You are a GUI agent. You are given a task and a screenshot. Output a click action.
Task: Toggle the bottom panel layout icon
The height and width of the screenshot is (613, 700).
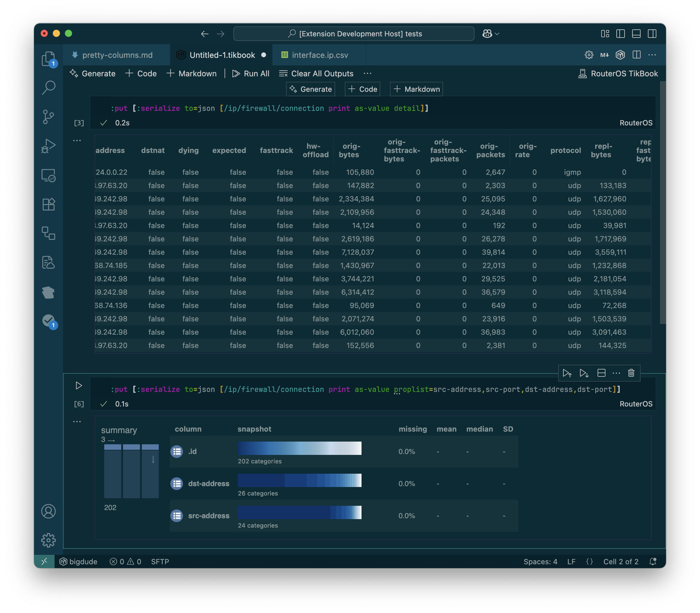coord(636,34)
